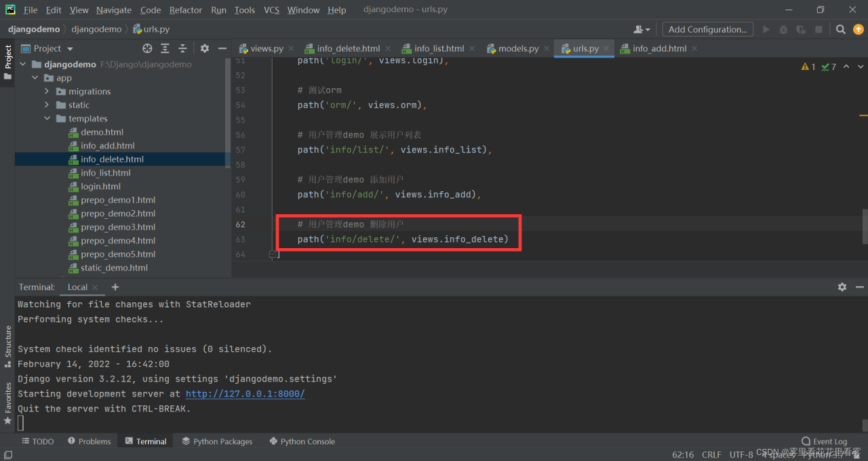
Task: Click the editor vertical scrollbar
Action: pos(865,226)
